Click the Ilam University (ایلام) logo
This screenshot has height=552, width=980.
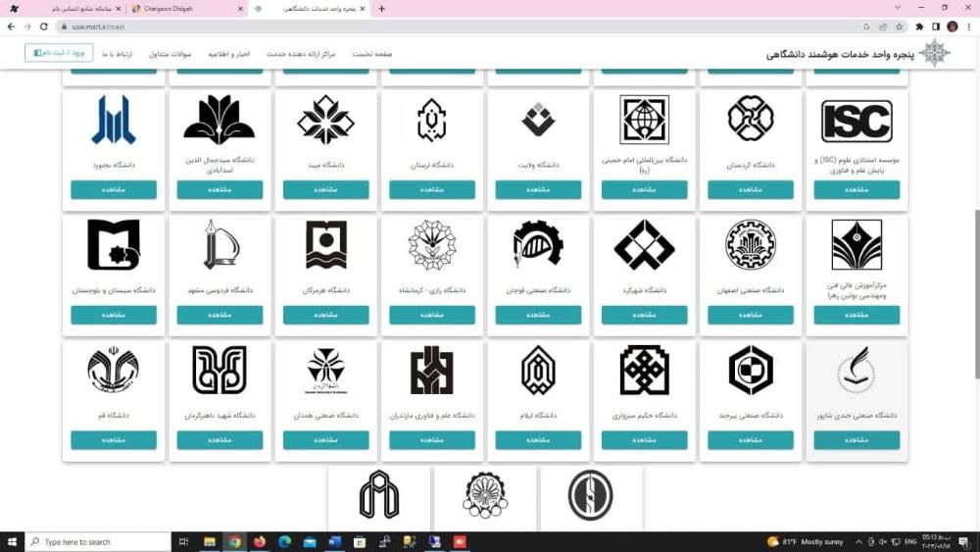pos(538,370)
